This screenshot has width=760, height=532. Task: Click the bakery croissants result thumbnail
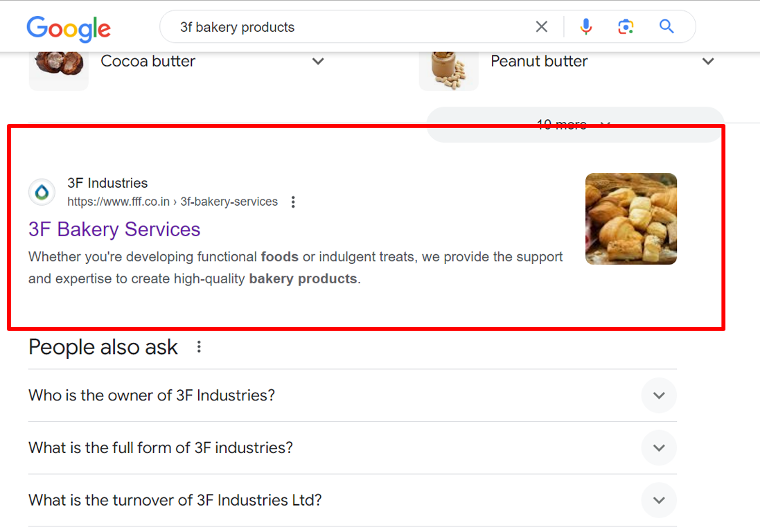tap(631, 218)
